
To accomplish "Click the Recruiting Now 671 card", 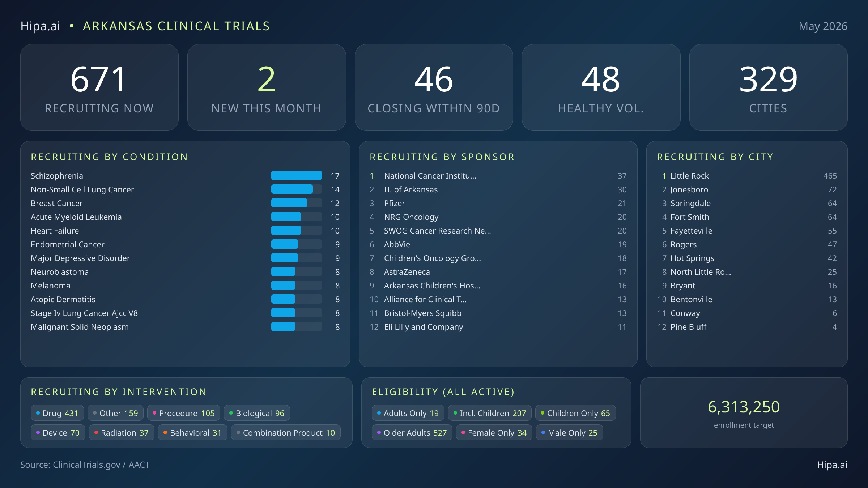I will pyautogui.click(x=99, y=87).
